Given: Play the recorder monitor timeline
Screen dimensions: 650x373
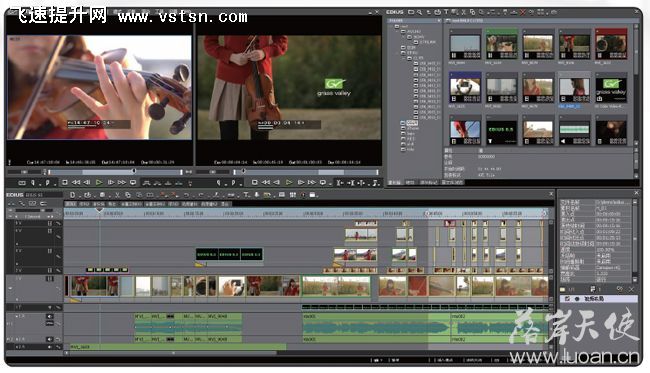Looking at the screenshot, I should [x=289, y=182].
